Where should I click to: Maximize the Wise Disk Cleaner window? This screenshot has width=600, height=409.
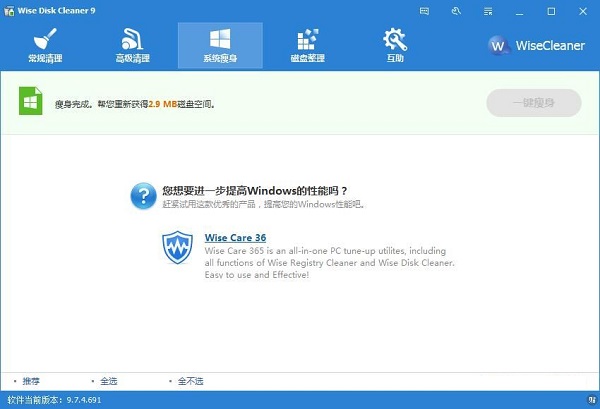pos(551,11)
